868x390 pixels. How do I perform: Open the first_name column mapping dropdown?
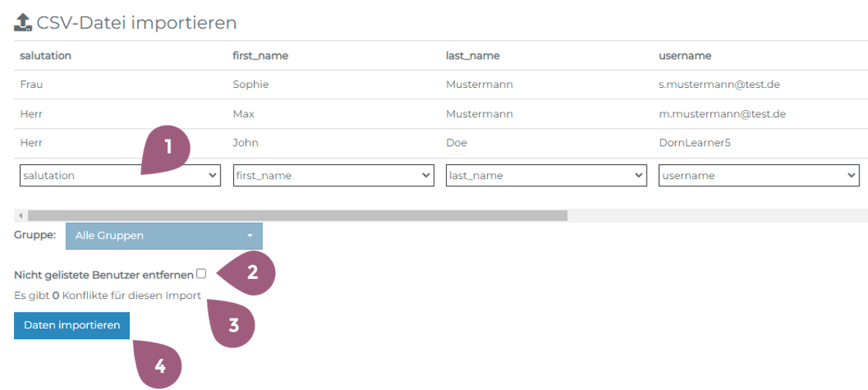333,176
